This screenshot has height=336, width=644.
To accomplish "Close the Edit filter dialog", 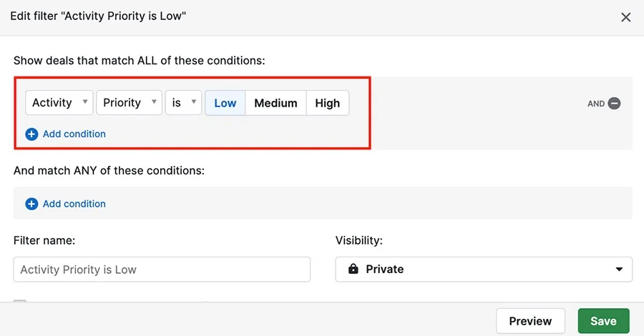I will (625, 17).
